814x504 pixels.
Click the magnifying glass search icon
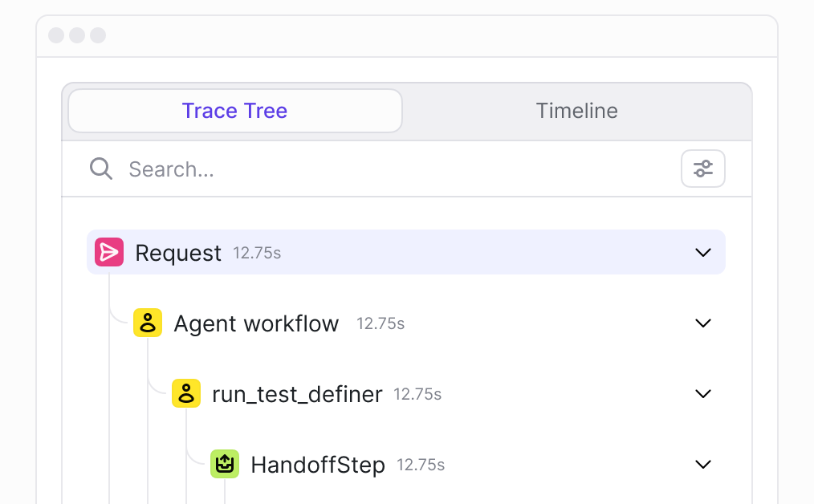[x=100, y=169]
